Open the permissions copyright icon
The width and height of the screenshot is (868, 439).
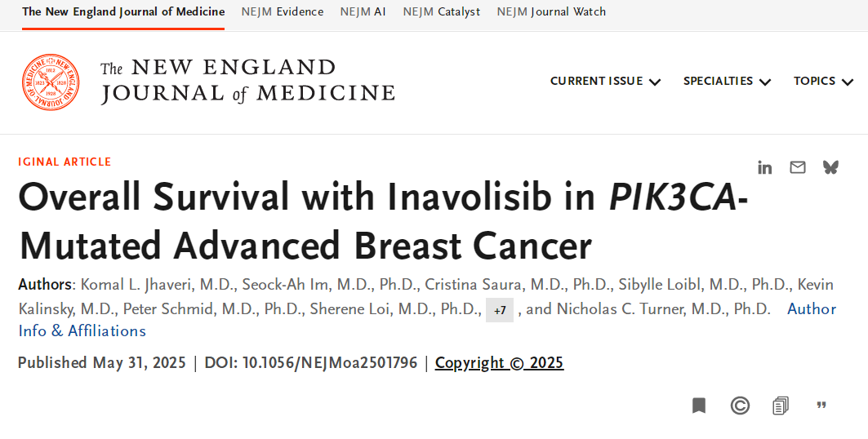tap(740, 406)
